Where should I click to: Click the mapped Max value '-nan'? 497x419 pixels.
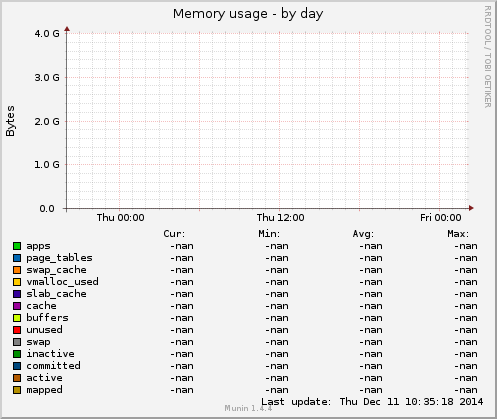[466, 390]
